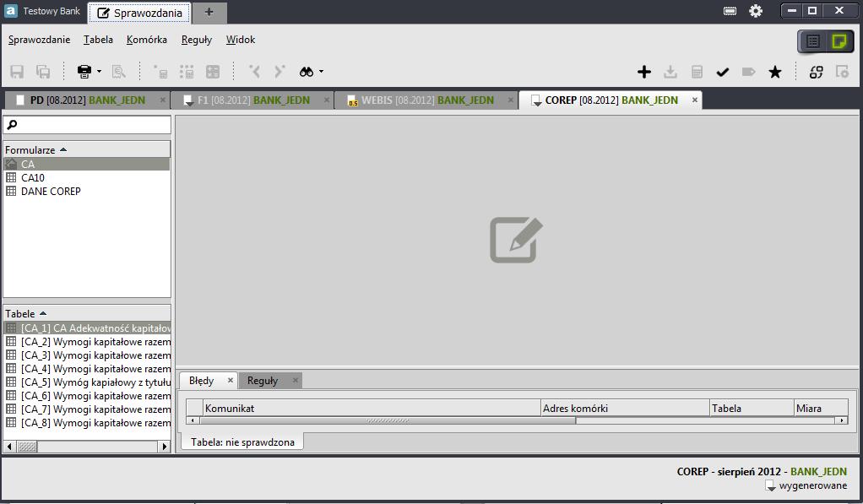
Task: Open the Reguły menu
Action: (197, 40)
